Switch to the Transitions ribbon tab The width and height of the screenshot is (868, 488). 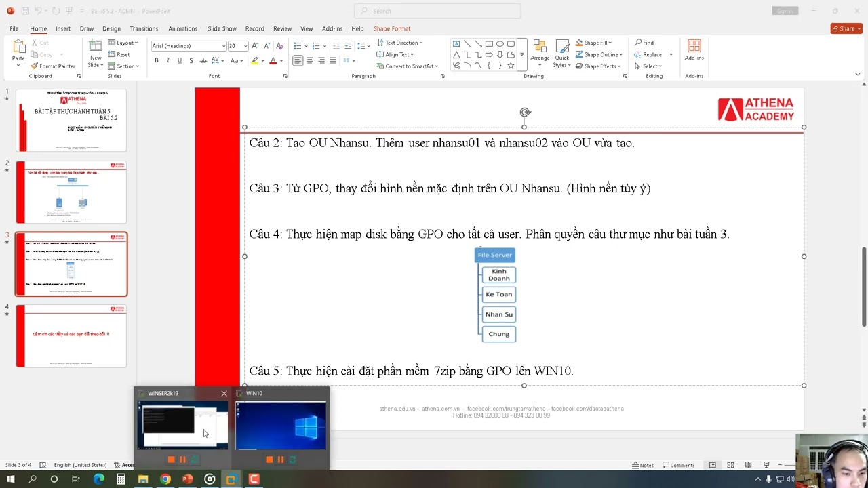click(x=144, y=28)
